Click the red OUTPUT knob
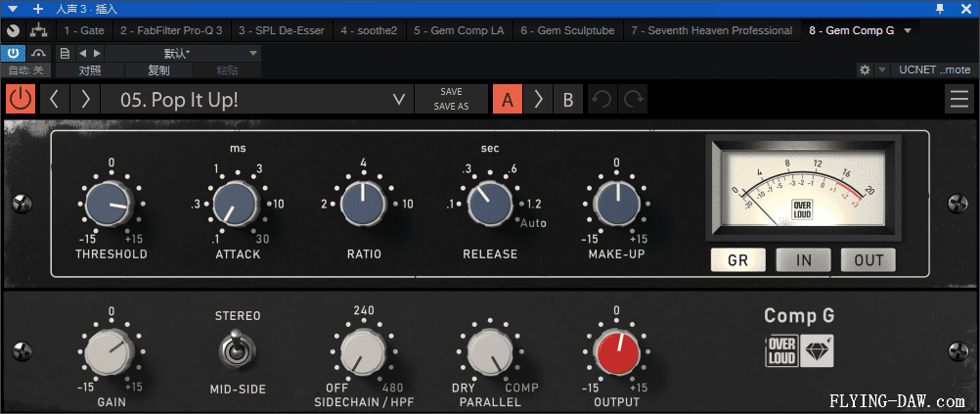Screen dimensions: 980x414 pyautogui.click(x=616, y=351)
